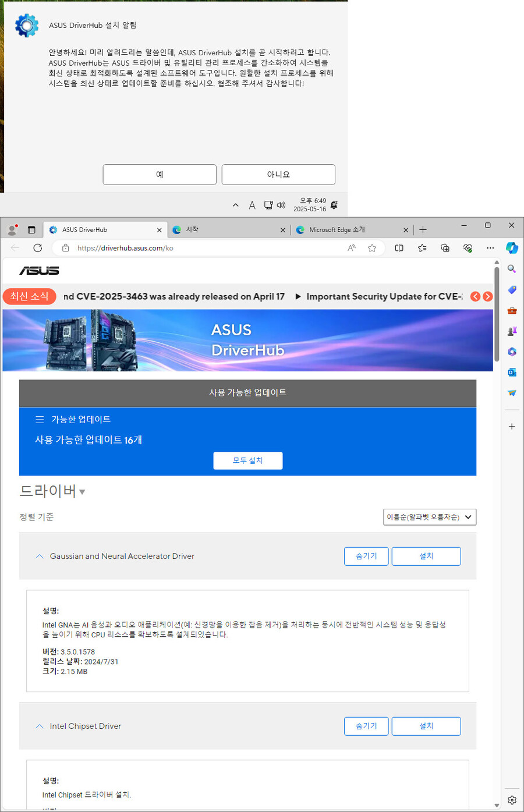Screen dimensions: 524x812
Task: Open the favorites list icon
Action: click(422, 248)
